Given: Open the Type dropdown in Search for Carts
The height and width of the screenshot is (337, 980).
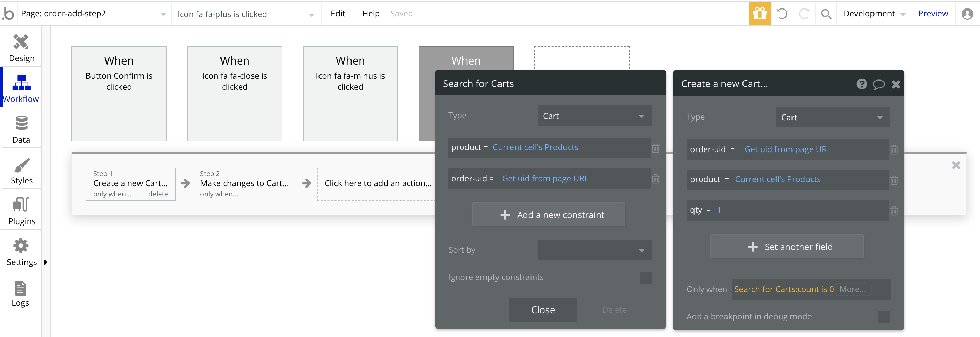Looking at the screenshot, I should coord(594,116).
